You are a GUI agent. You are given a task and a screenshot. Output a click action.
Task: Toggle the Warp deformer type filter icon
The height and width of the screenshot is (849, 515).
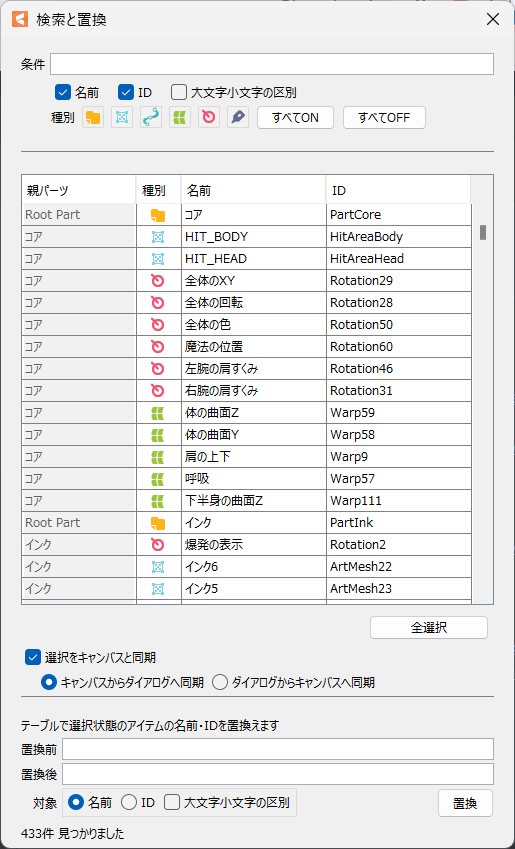180,117
